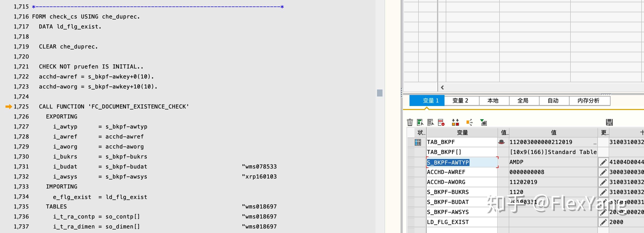Click code line acchd-awref = s_bkpf-awkey+0(10)

point(96,77)
